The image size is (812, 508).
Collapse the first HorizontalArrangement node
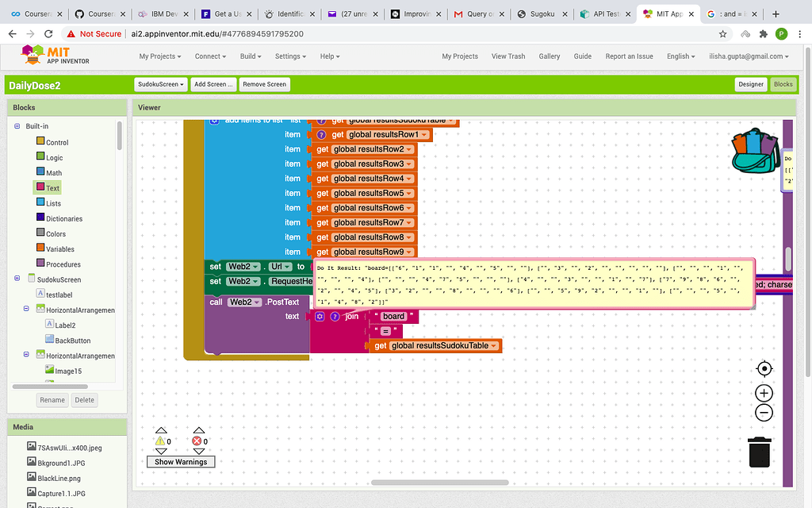[x=26, y=309]
